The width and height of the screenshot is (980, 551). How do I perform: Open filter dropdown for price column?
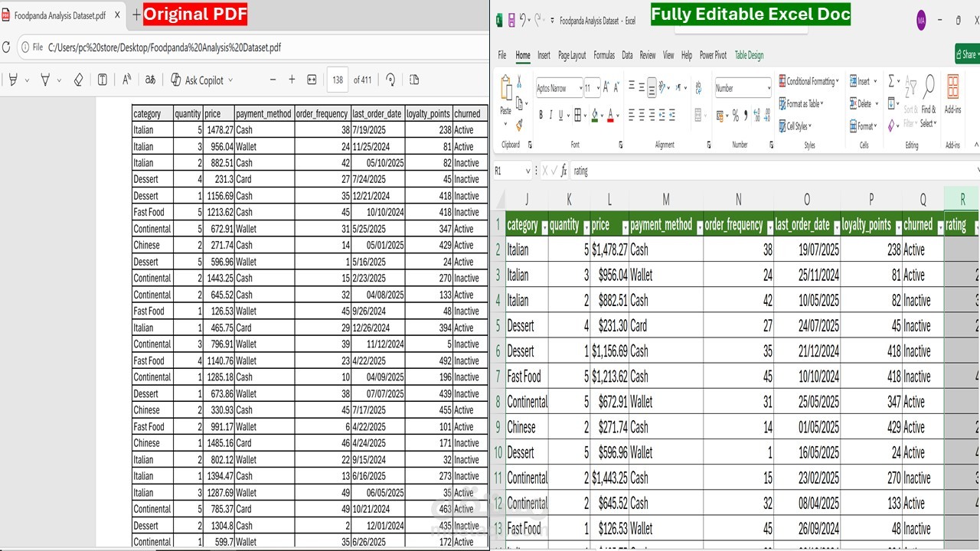click(625, 228)
